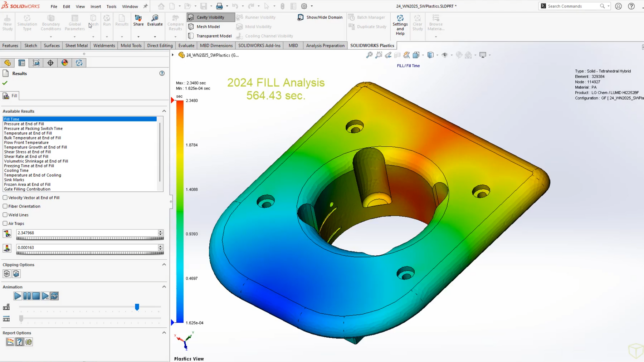644x362 pixels.
Task: Collapse the Available Results section
Action: (164, 111)
